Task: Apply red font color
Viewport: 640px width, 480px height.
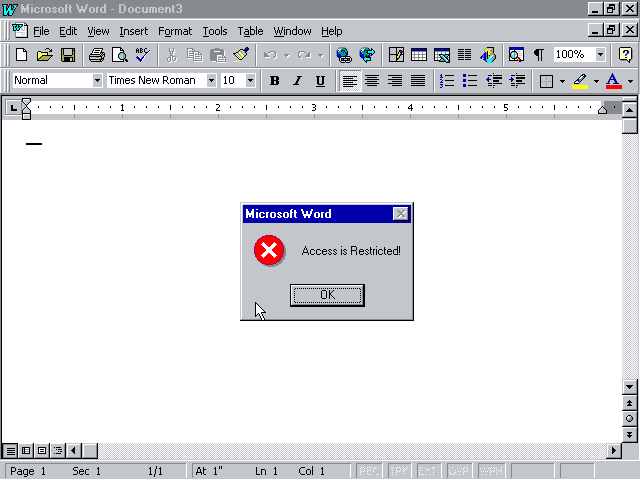Action: [x=613, y=81]
